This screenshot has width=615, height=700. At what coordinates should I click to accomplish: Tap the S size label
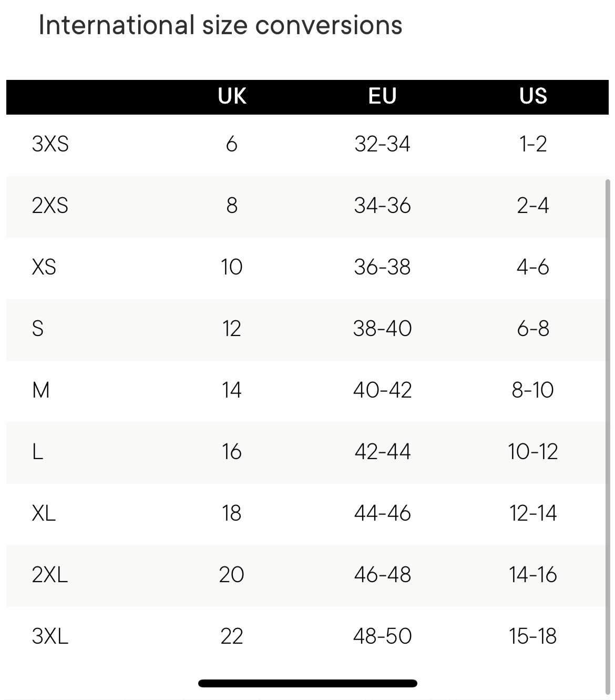[38, 328]
